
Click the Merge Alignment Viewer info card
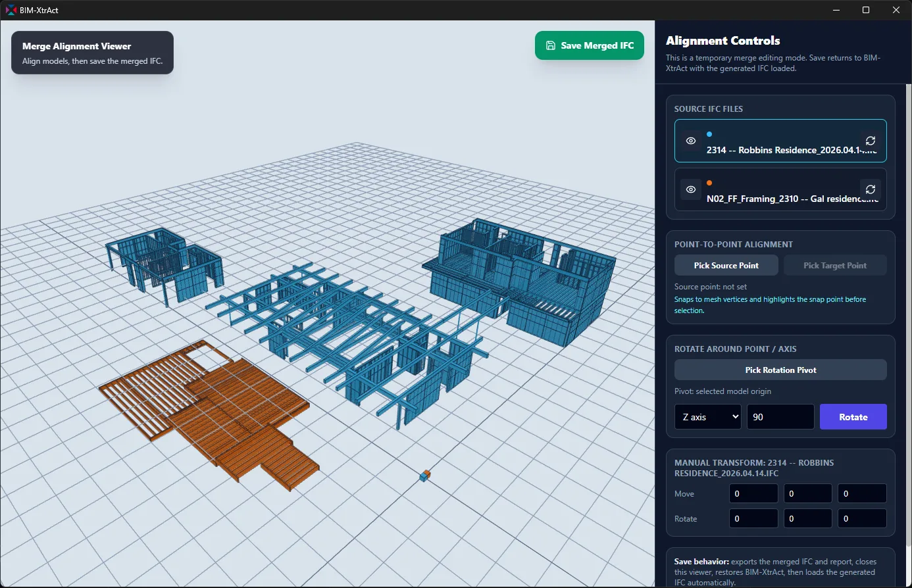click(x=92, y=53)
